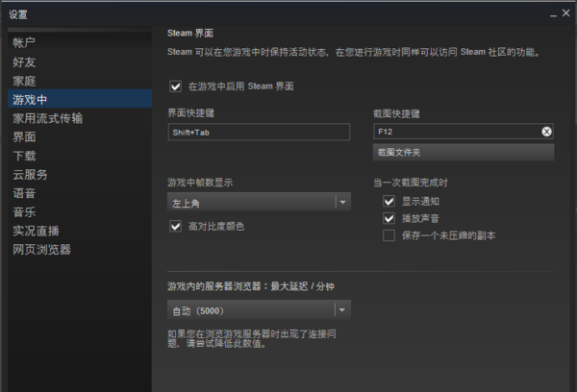Image resolution: width=577 pixels, height=392 pixels.
Task: Disable 播放声音 checkbox
Action: (x=389, y=218)
